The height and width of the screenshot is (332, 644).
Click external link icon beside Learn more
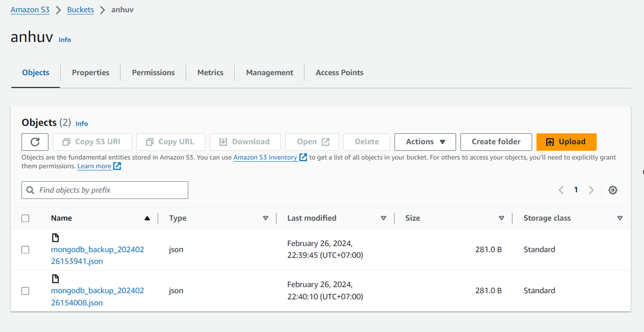[117, 166]
